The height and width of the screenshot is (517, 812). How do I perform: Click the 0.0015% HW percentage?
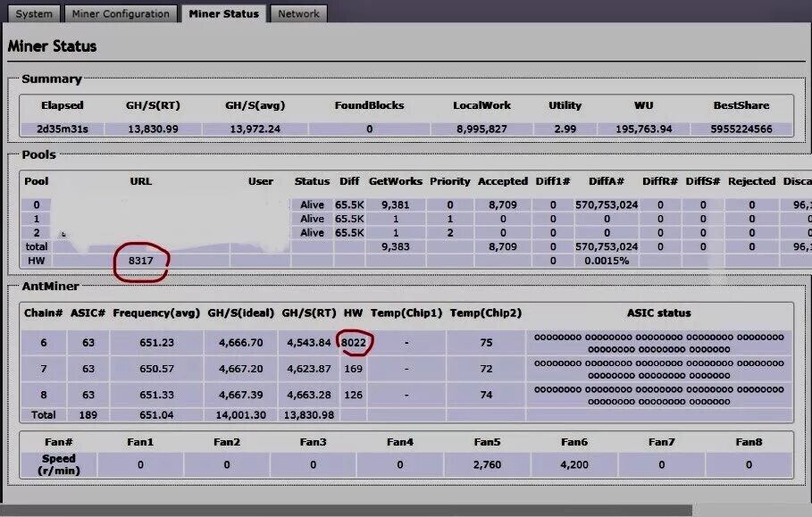pos(607,261)
